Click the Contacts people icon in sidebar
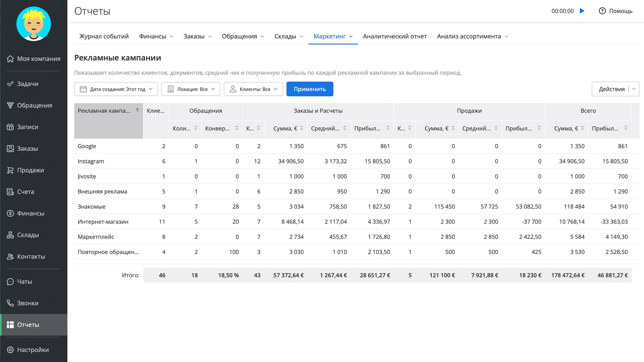644x362 pixels. click(10, 257)
